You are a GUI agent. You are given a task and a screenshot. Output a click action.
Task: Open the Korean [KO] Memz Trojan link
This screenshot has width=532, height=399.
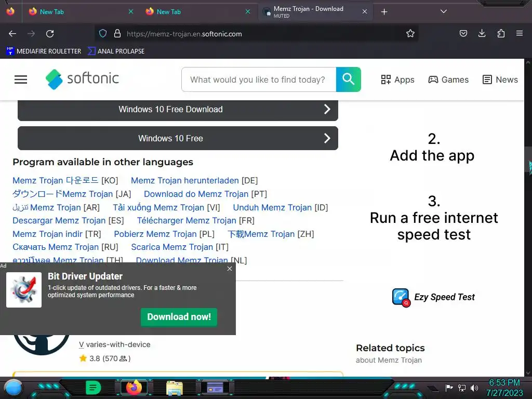tap(56, 180)
